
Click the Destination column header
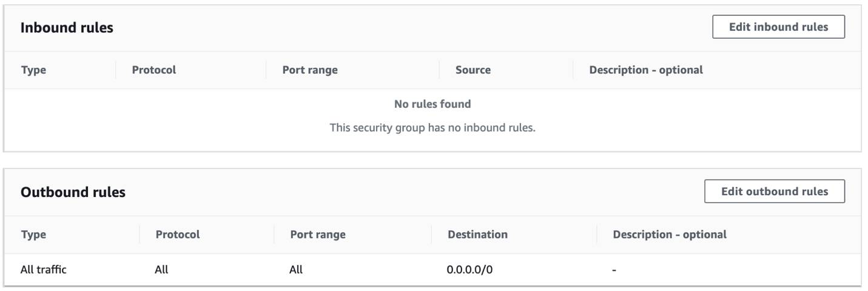click(477, 235)
